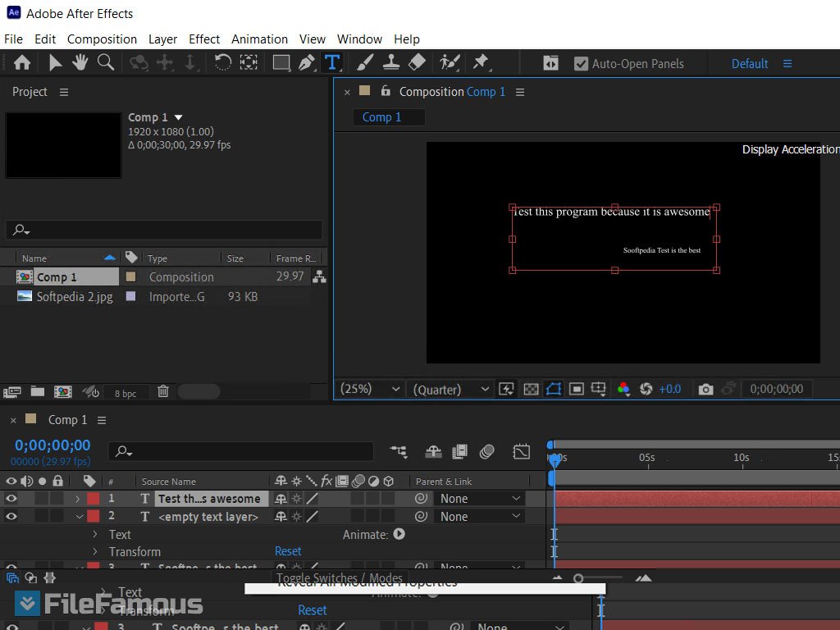
Task: Select Softpedia 2.jpg in Project list
Action: 75,297
